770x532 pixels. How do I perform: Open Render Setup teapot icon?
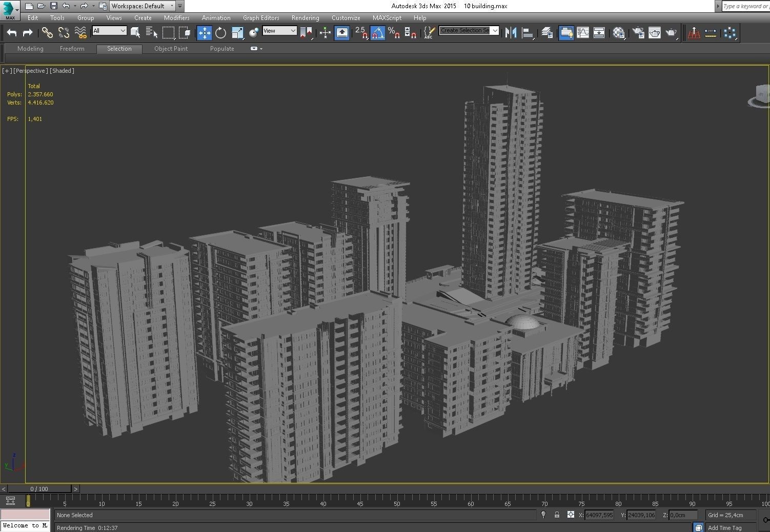coord(638,33)
